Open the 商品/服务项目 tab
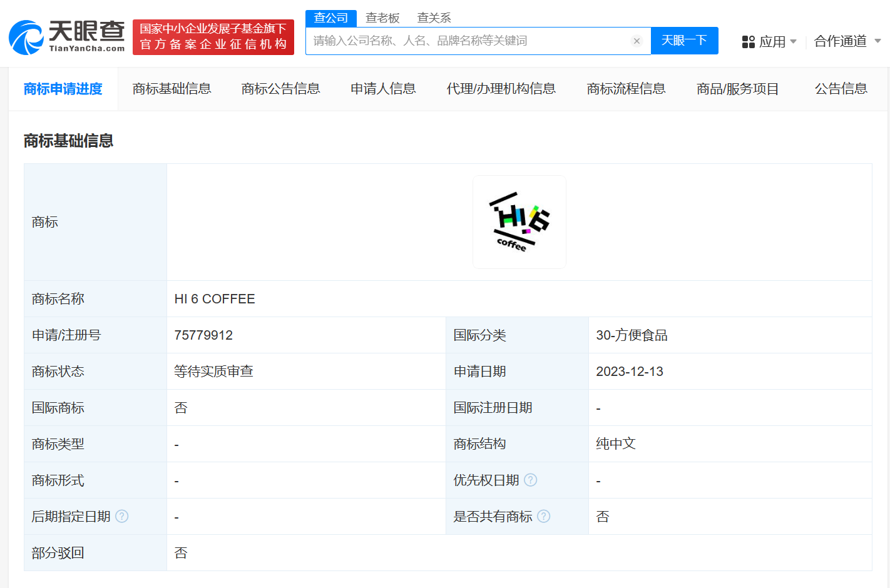 (x=737, y=89)
